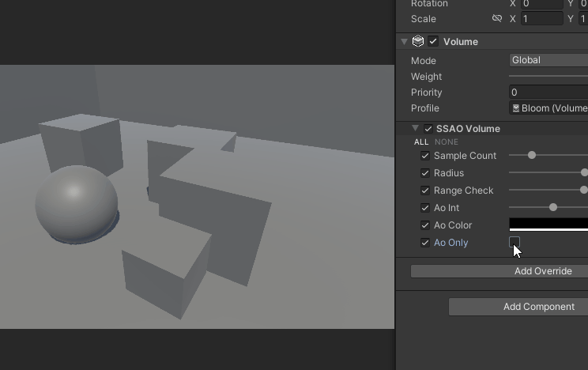Click the Volume component title
The height and width of the screenshot is (370, 588).
point(461,42)
